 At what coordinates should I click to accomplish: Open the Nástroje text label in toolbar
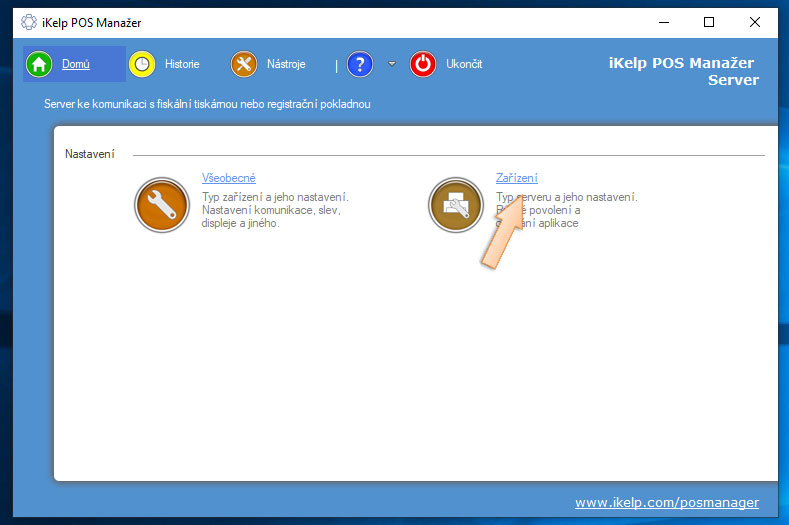coord(286,64)
